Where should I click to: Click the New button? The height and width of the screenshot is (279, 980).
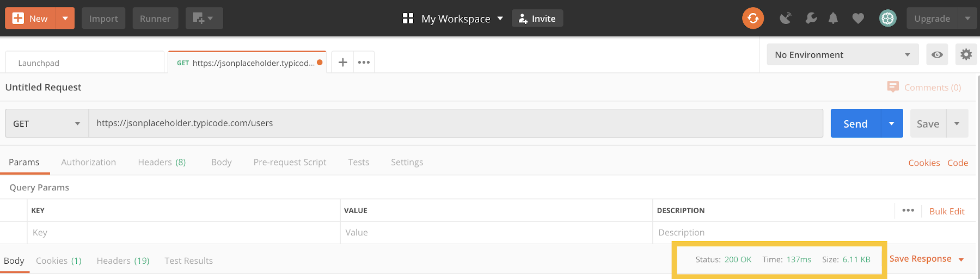pos(30,18)
